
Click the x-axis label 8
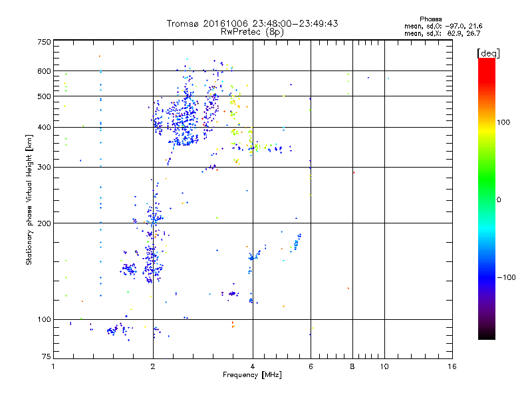[x=352, y=366]
